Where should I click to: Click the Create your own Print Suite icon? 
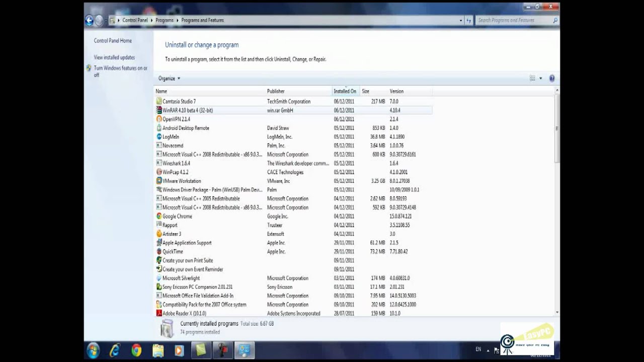pos(159,260)
